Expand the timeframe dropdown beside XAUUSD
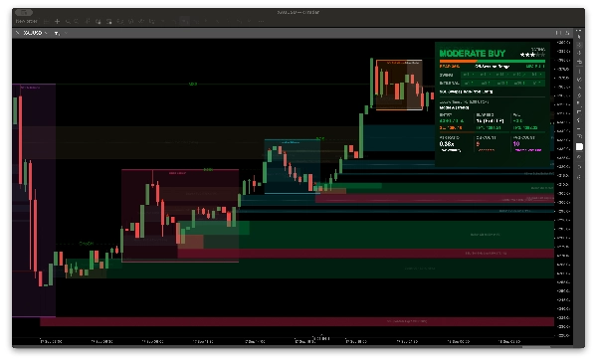The height and width of the screenshot is (364, 597). click(x=66, y=33)
